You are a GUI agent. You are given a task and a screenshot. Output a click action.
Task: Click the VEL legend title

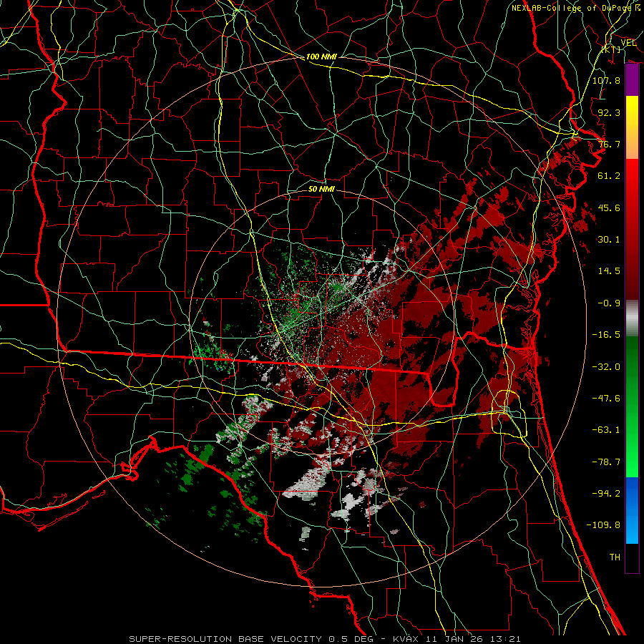pos(628,43)
